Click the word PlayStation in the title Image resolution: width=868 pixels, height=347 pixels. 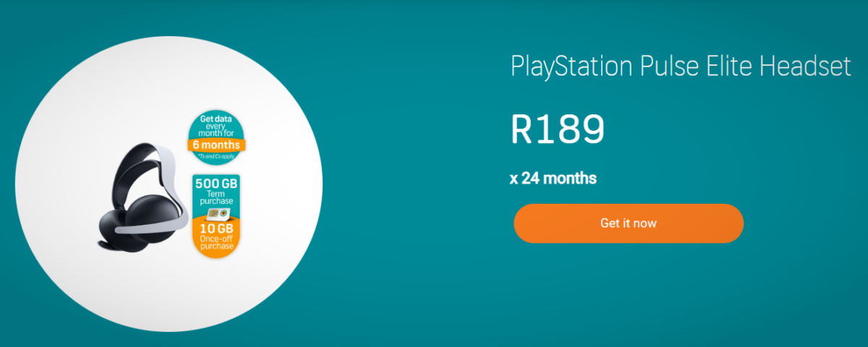[x=571, y=67]
